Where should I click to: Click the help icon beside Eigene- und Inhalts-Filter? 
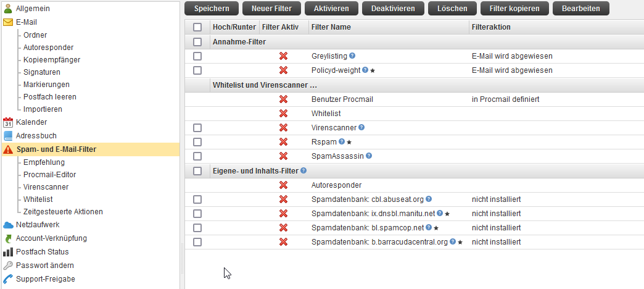click(x=303, y=170)
